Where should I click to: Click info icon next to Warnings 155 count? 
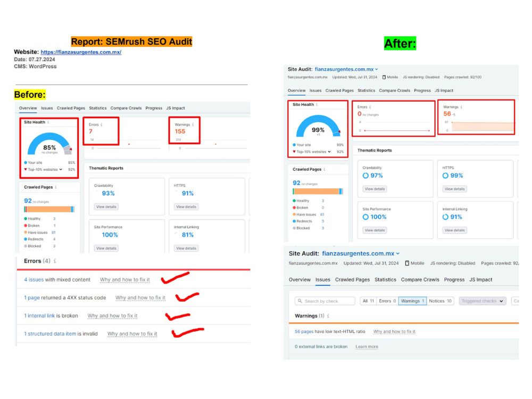pos(193,124)
